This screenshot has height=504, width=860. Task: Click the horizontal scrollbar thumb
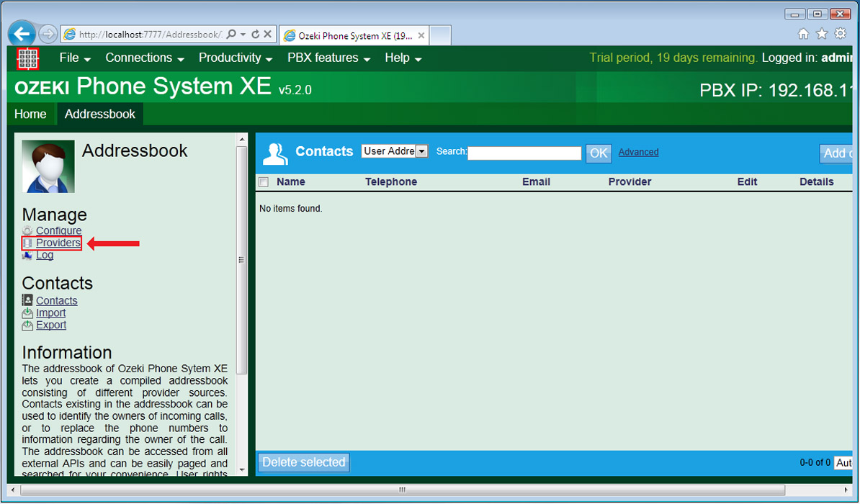click(403, 489)
